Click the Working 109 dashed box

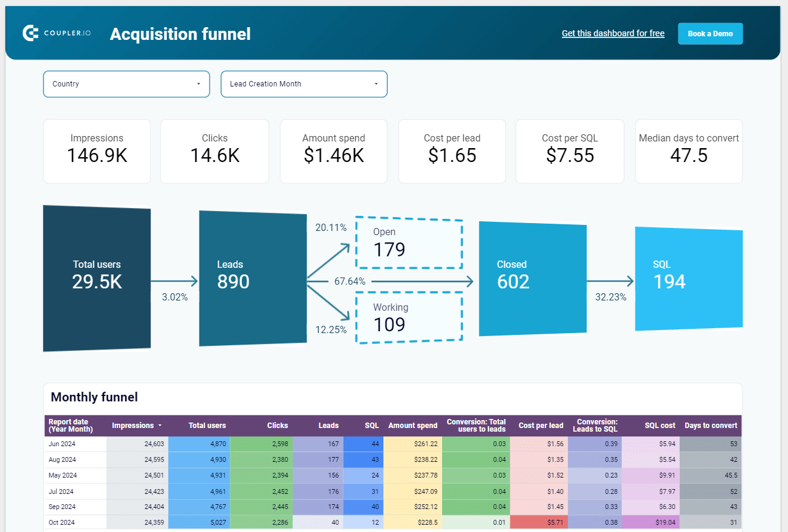[x=408, y=318]
